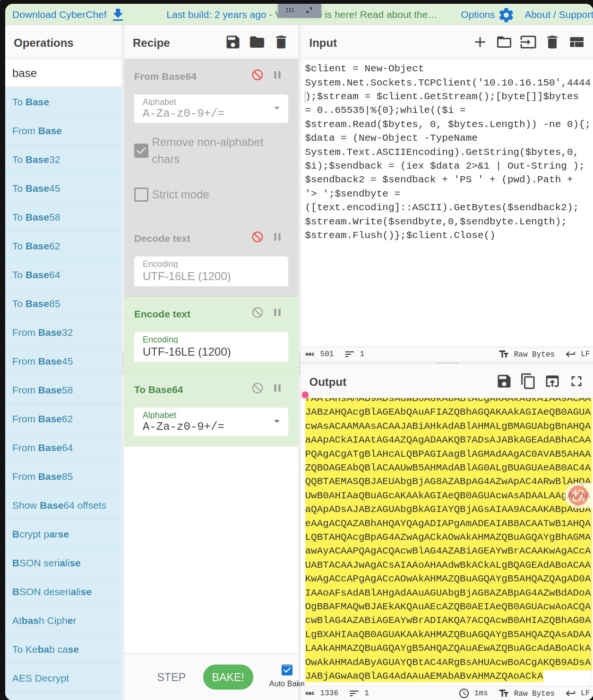Disable the To Base64 operation

point(258,388)
